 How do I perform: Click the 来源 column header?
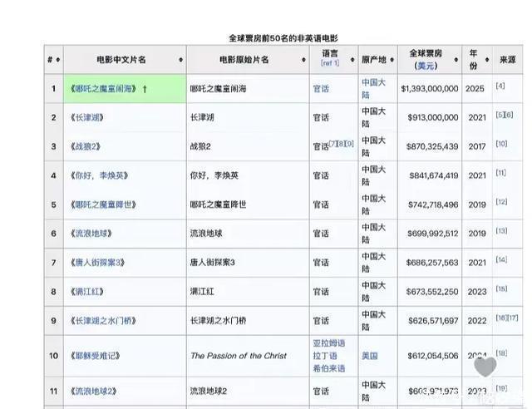click(x=508, y=60)
